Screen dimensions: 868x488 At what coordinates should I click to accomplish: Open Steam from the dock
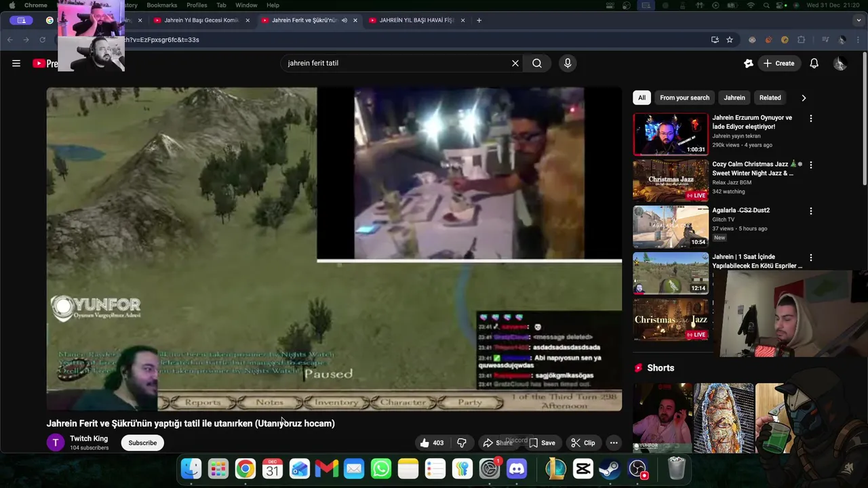(610, 468)
